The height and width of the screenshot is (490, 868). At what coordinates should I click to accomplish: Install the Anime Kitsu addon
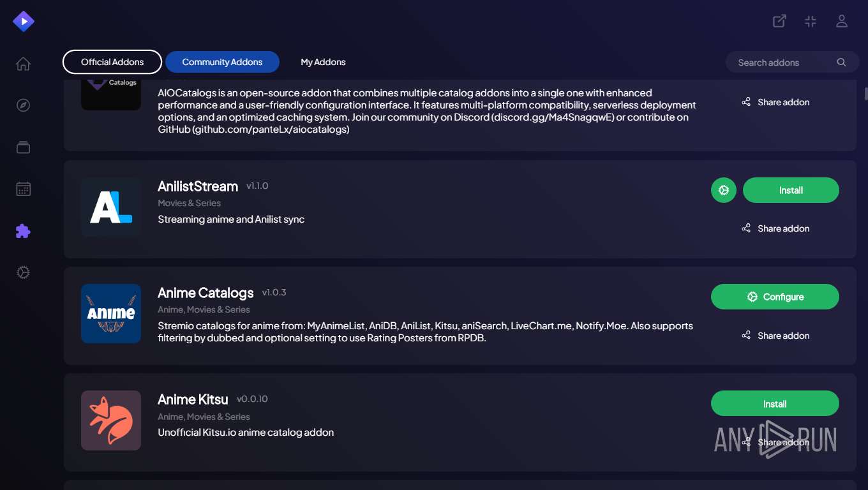(775, 404)
